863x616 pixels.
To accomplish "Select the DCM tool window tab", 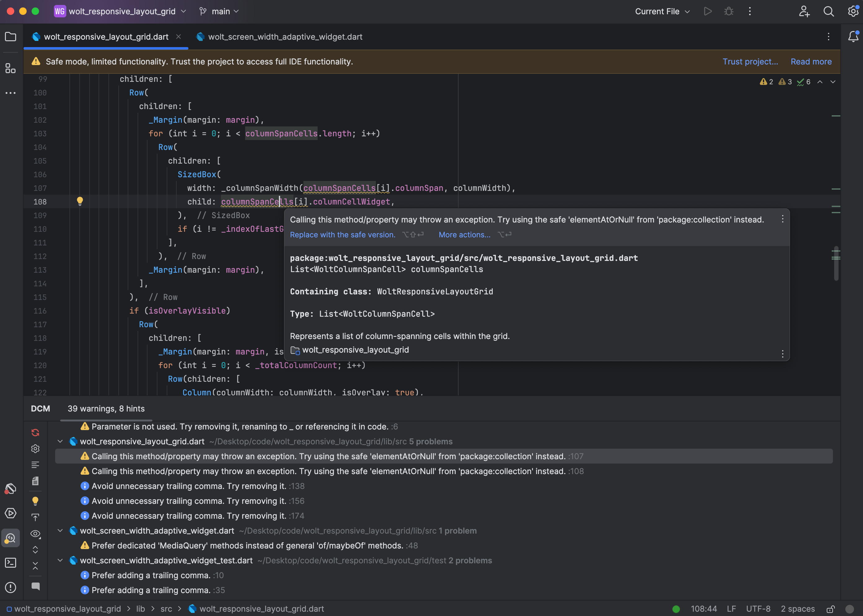I will (x=40, y=408).
